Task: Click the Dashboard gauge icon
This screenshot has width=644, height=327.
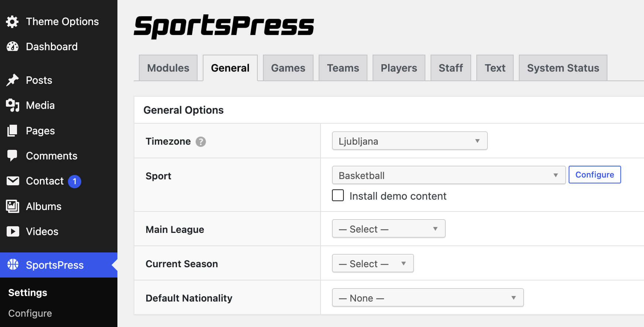Action: click(x=12, y=47)
